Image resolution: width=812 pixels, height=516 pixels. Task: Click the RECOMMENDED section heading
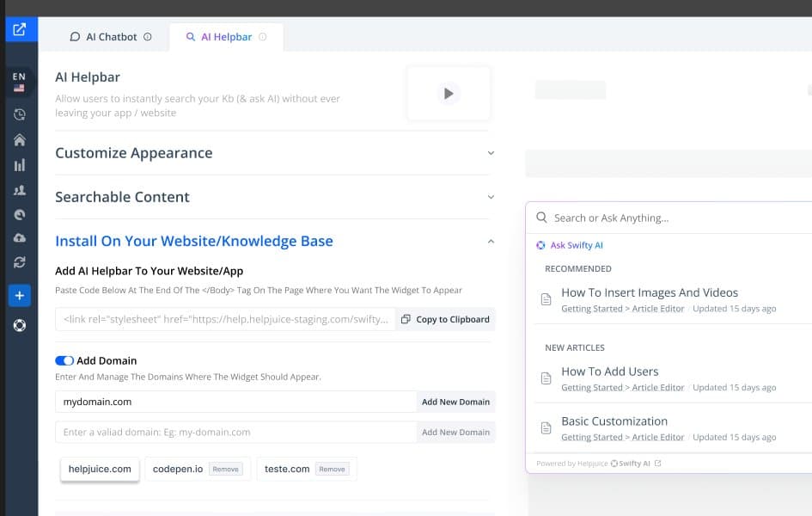tap(578, 269)
